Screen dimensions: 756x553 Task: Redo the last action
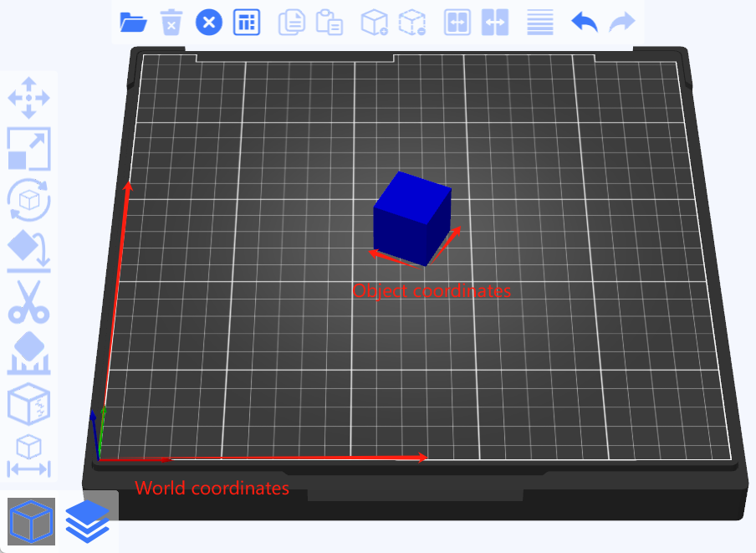tap(621, 22)
